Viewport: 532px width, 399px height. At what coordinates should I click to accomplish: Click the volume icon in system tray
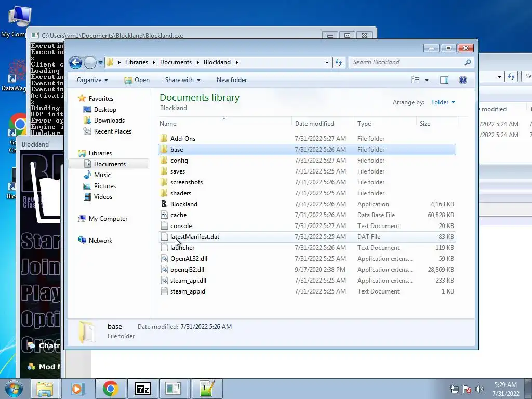pos(480,389)
